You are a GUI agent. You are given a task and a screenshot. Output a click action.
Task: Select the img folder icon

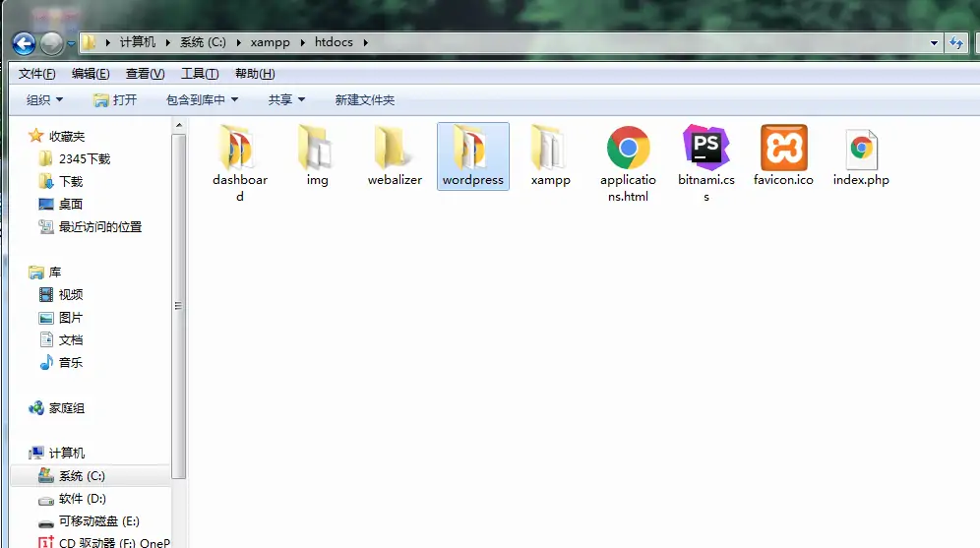click(x=316, y=148)
